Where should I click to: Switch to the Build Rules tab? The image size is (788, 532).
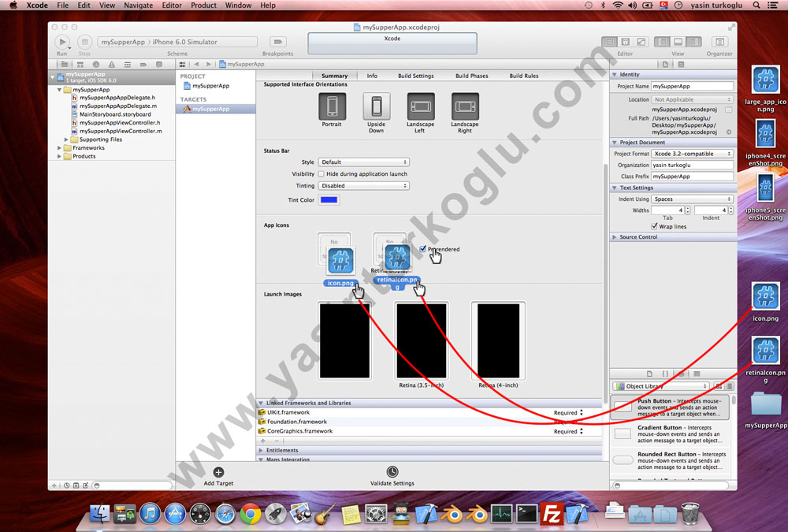524,76
